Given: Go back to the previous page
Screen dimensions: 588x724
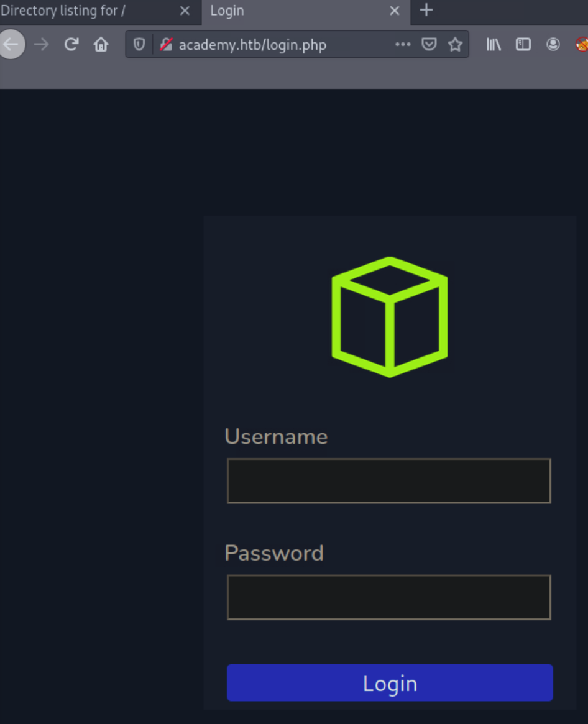Looking at the screenshot, I should click(11, 44).
